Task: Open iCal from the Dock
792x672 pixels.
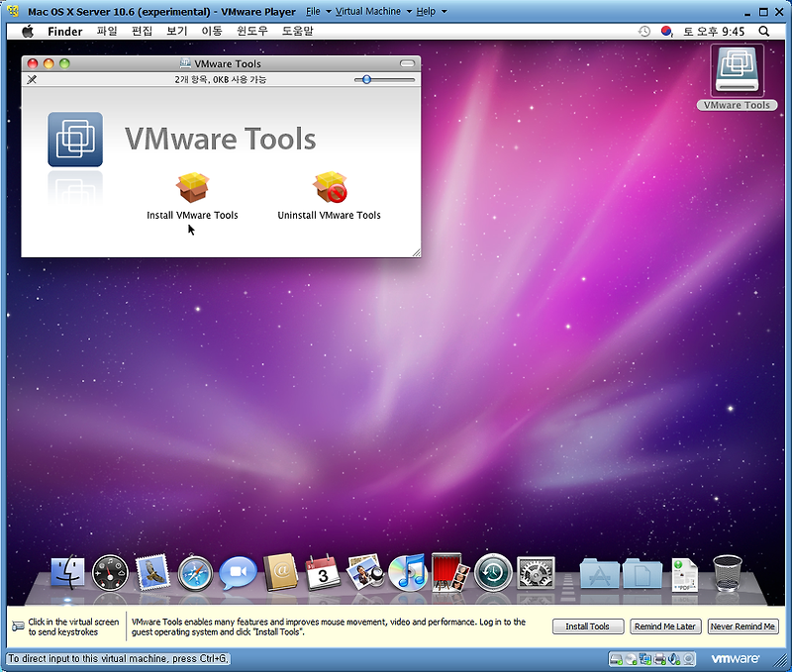Action: click(324, 572)
